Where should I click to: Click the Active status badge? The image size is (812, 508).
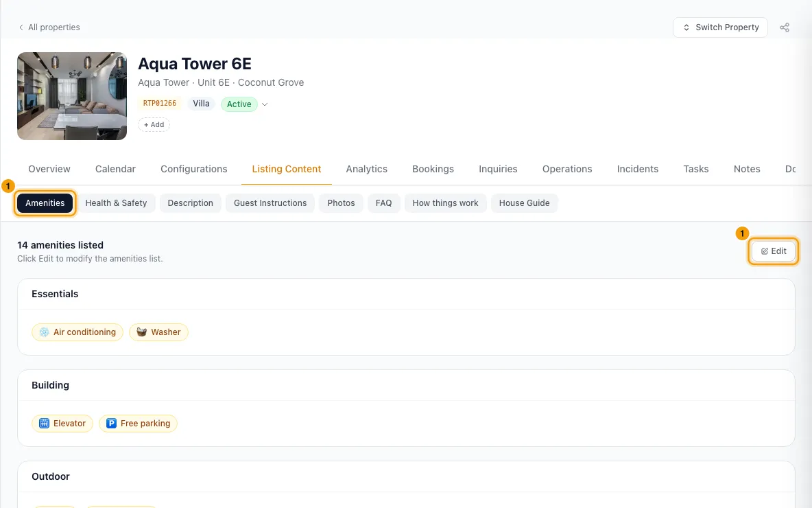239,104
